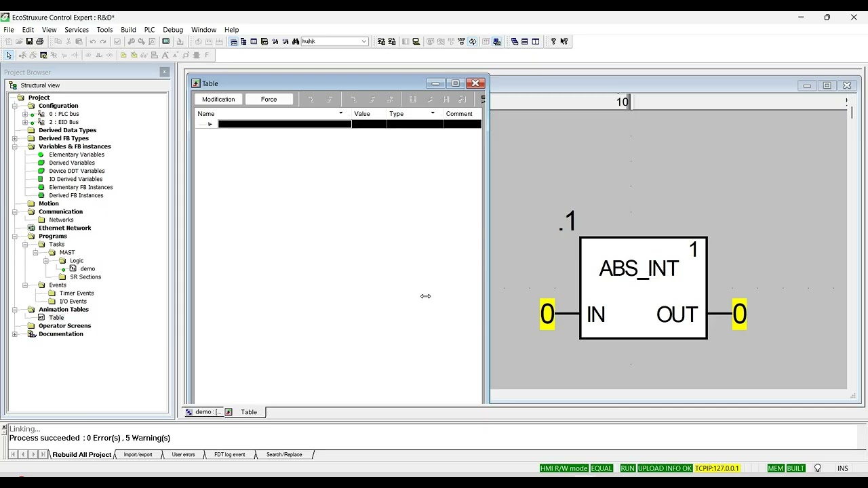Click the empty Name cell in Table
The height and width of the screenshot is (488, 868).
(284, 124)
